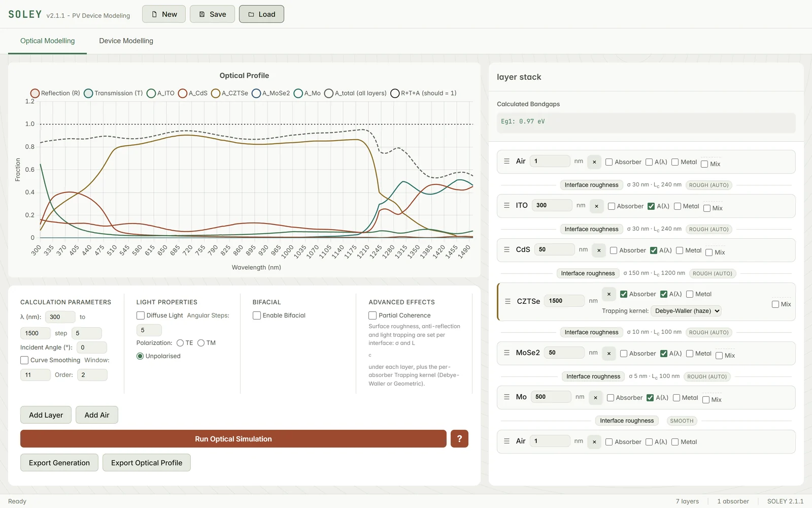Enable Bifacial option
Screen dimensions: 812x508
[257, 315]
